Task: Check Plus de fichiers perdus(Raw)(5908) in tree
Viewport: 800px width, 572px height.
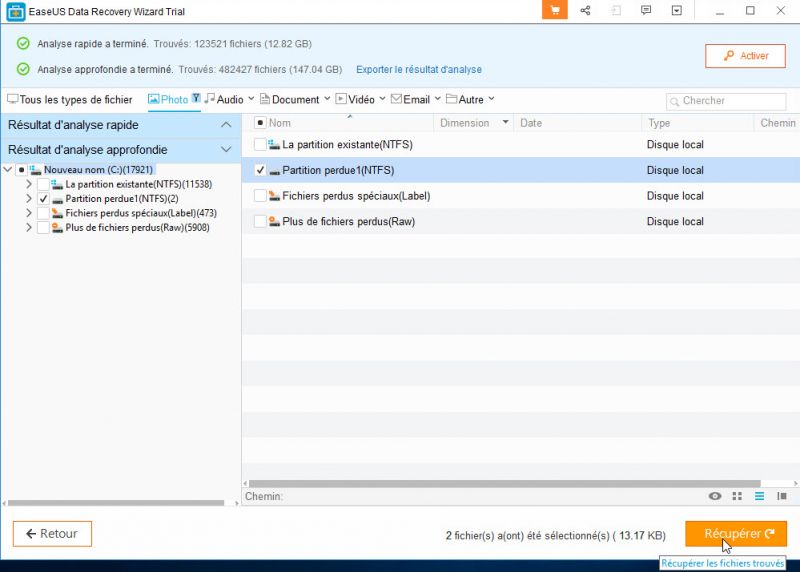Action: point(43,228)
